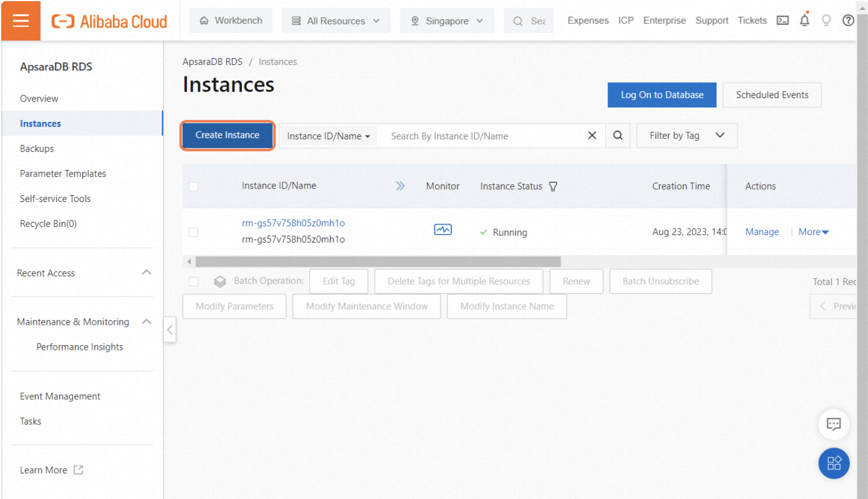Open the Expenses menu
The height and width of the screenshot is (499, 868).
pos(588,20)
